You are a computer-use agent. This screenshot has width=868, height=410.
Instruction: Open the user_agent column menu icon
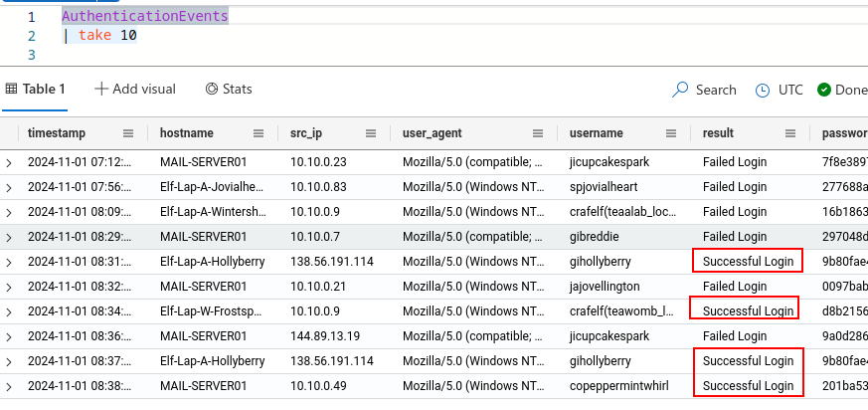coord(537,133)
